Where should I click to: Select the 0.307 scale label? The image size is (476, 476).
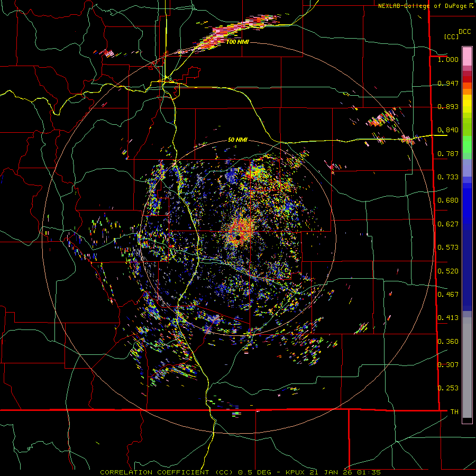[448, 364]
